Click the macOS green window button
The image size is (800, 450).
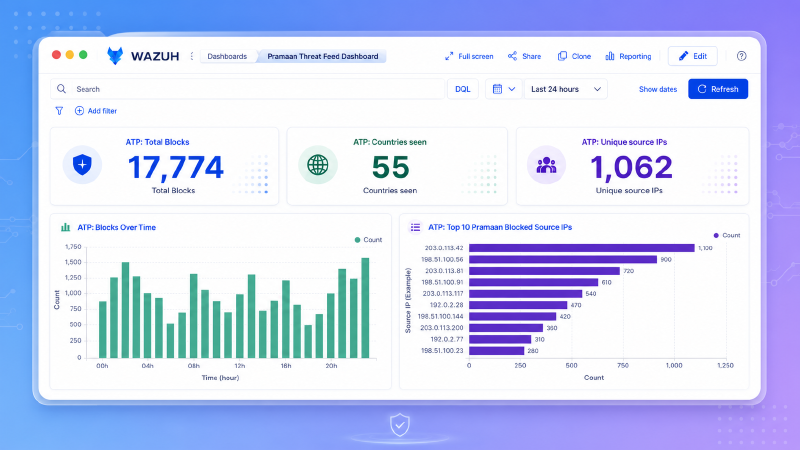[x=83, y=55]
